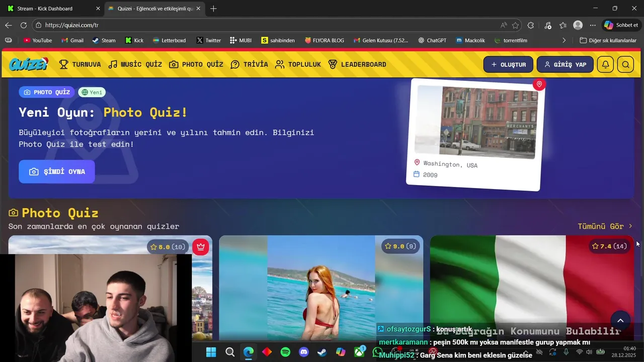Screen dimensions: 644x362
Task: View site information lock icon
Action: pos(38,25)
